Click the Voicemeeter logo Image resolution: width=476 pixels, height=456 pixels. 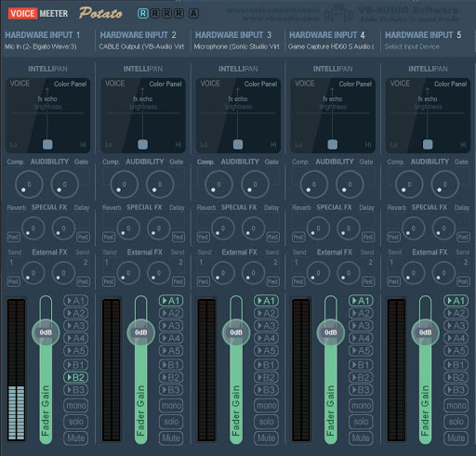pos(38,13)
